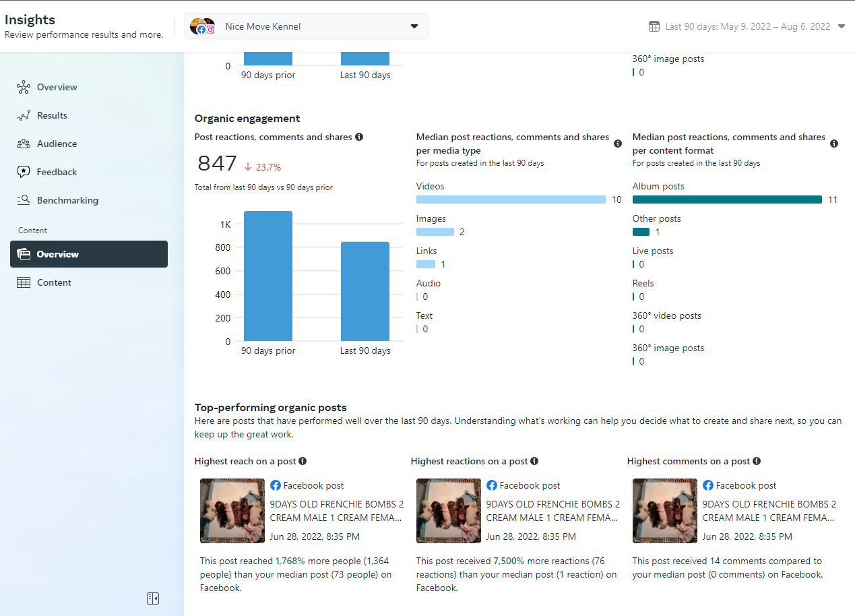Click the Last 90 days engagement bar
This screenshot has height=616, width=855.
(x=365, y=291)
